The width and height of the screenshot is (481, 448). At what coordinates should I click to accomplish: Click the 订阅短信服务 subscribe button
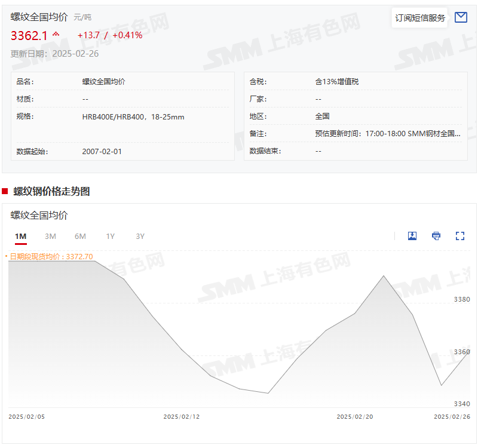[419, 17]
